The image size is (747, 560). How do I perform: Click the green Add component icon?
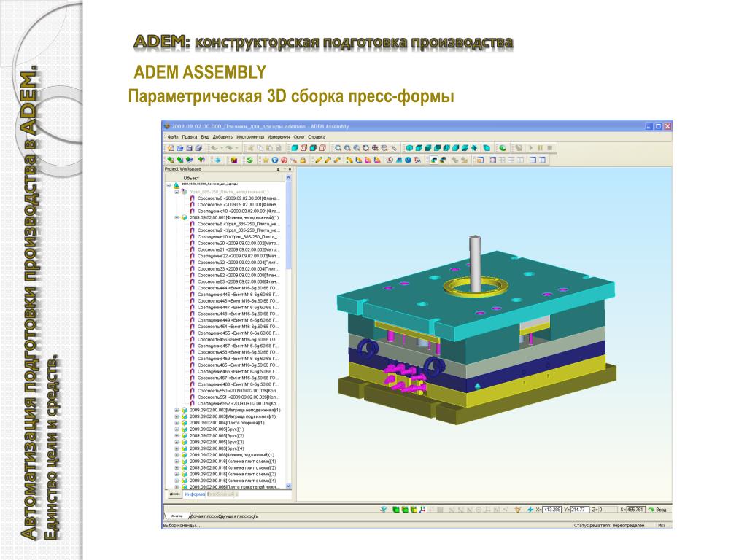point(171,160)
